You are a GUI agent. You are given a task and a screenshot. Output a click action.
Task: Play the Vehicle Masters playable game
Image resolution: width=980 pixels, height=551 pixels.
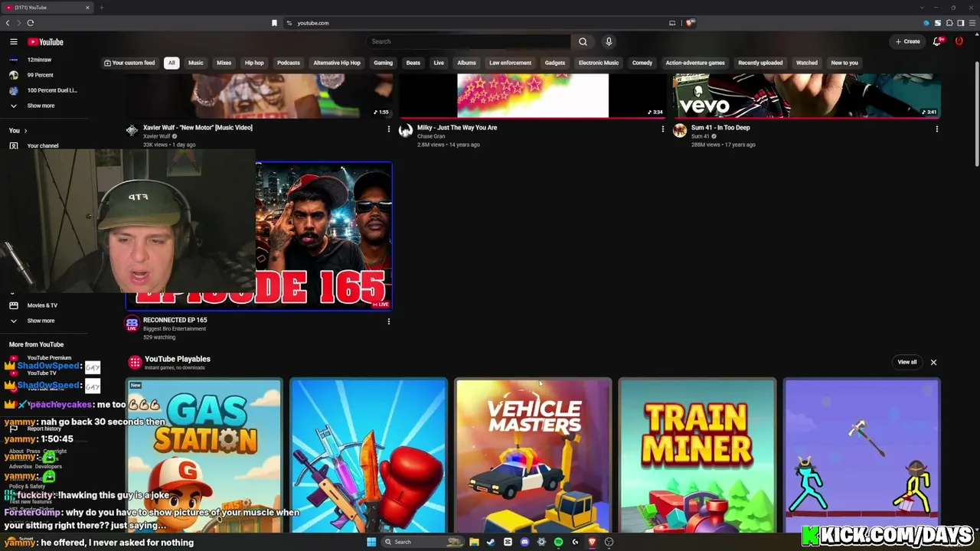[533, 455]
